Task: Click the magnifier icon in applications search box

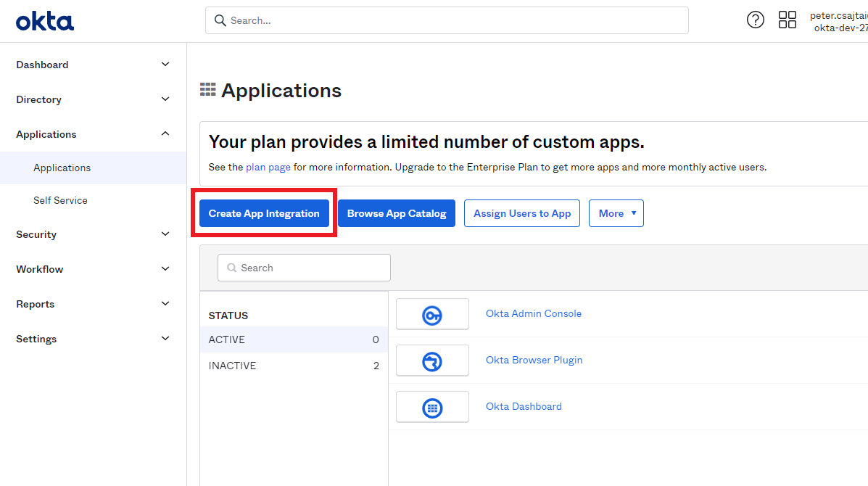Action: (231, 268)
